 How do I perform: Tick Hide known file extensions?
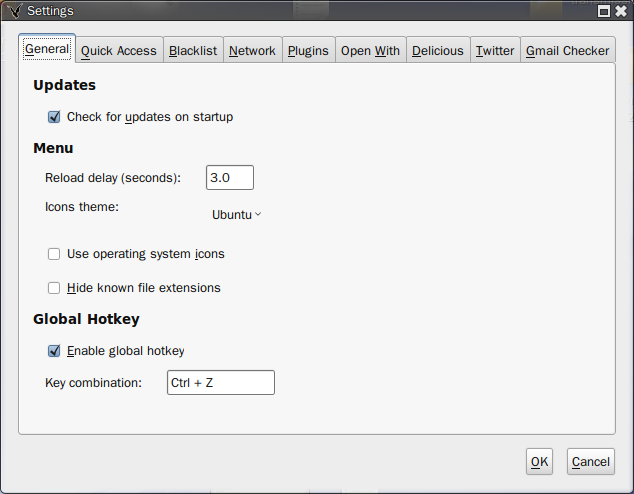[x=54, y=288]
